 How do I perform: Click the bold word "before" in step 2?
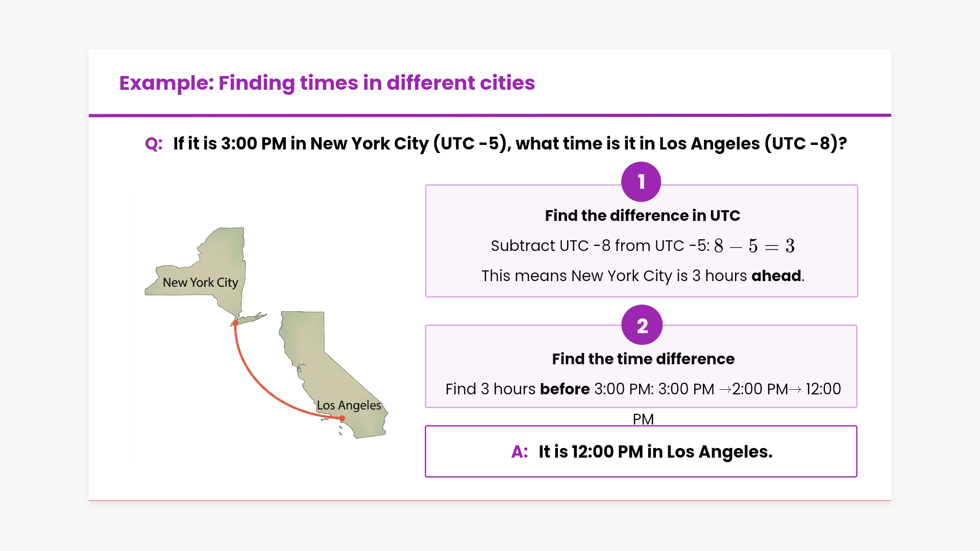click(x=565, y=389)
